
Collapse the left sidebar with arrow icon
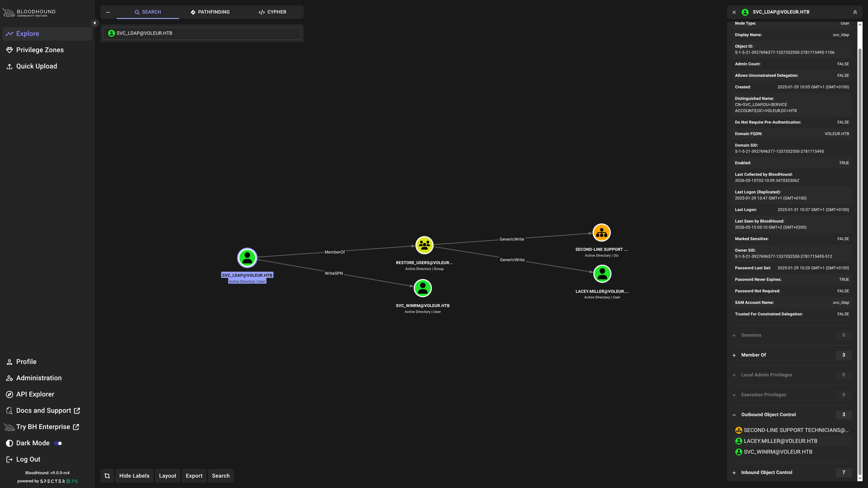95,23
